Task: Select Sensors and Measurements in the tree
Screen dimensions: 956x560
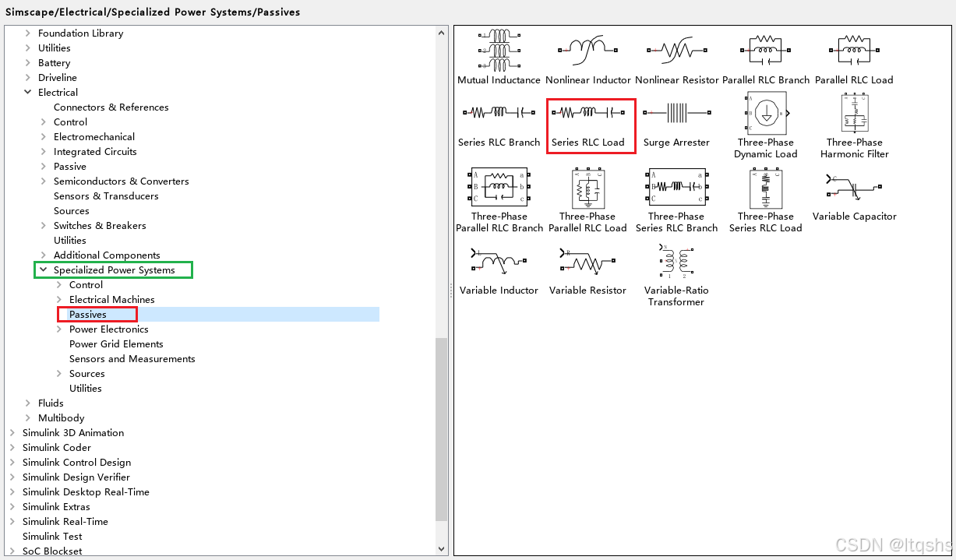Action: click(132, 359)
